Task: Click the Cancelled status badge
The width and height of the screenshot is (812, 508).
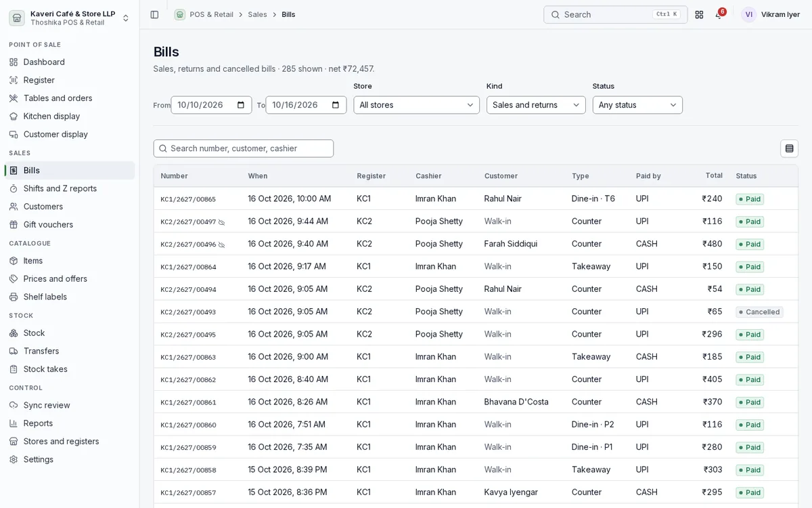Action: (x=759, y=312)
